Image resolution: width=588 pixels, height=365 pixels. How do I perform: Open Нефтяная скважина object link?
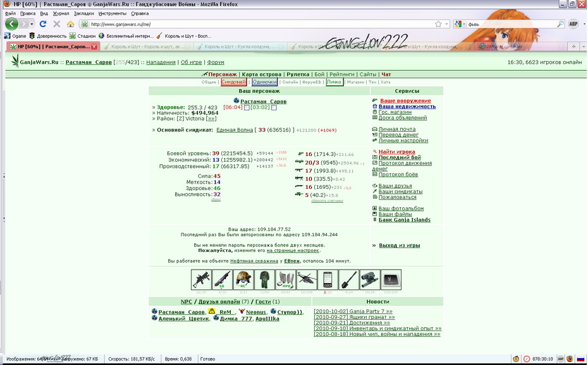coord(254,261)
